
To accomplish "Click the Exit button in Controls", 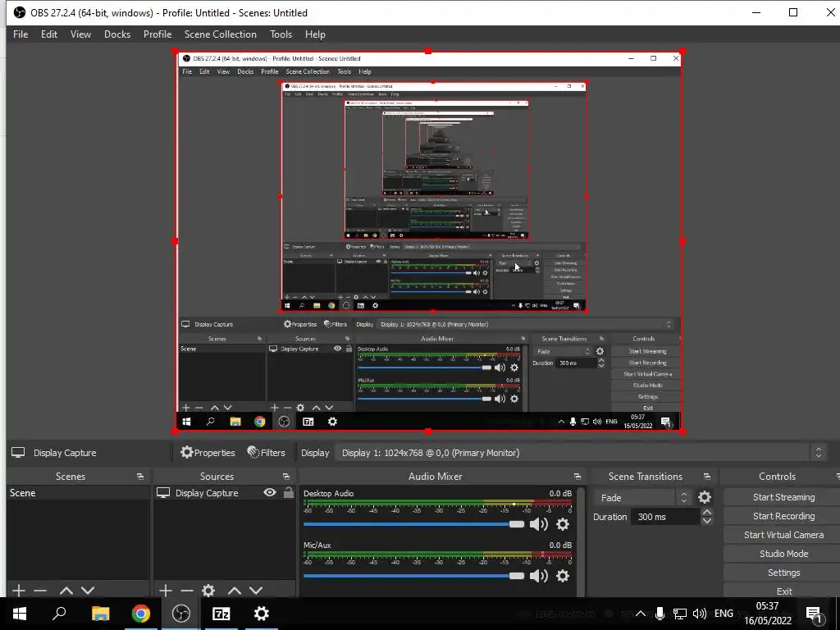I will coord(783,591).
